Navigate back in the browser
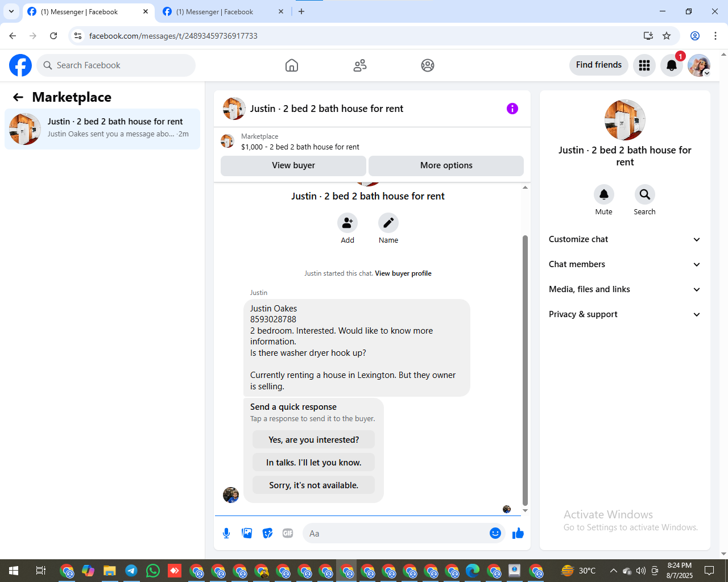 coord(13,36)
